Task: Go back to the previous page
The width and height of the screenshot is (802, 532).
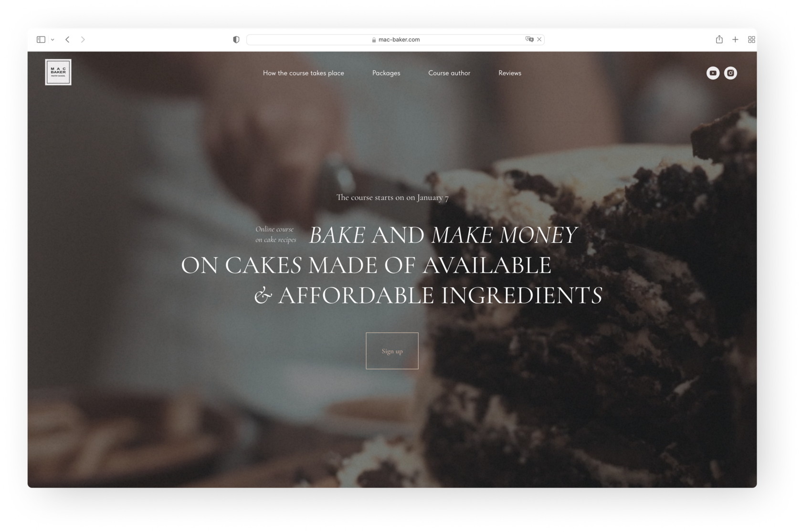Action: coord(67,40)
